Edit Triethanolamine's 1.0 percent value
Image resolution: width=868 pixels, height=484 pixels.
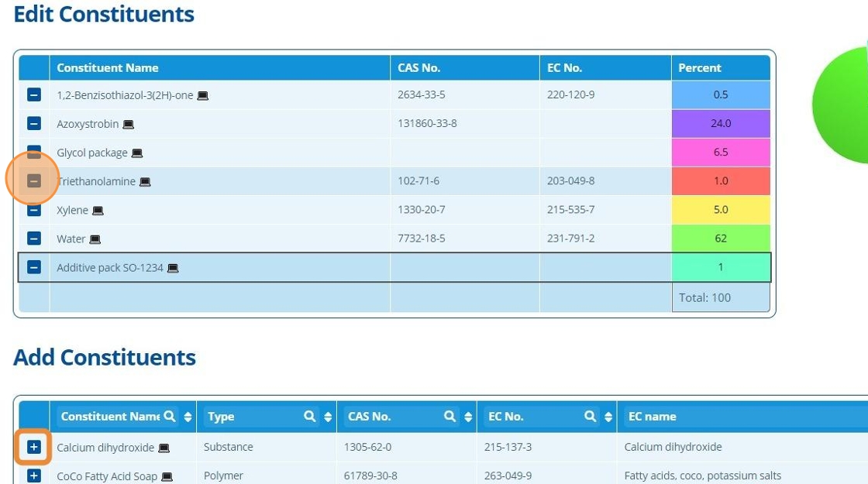(721, 181)
